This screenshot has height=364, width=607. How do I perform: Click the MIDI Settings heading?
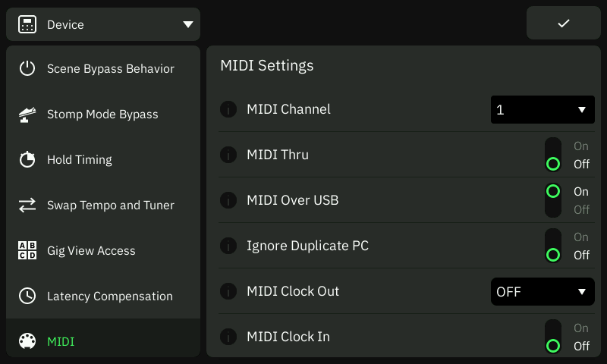pos(267,65)
